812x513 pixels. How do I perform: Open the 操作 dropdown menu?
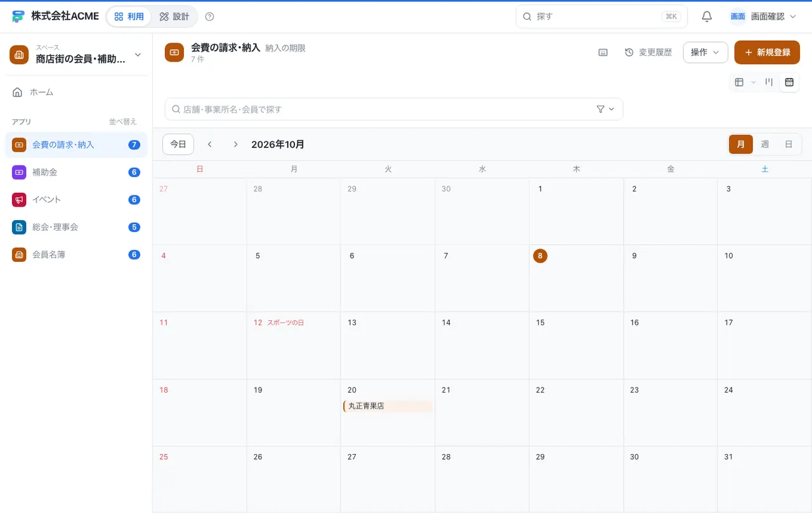[x=705, y=53]
